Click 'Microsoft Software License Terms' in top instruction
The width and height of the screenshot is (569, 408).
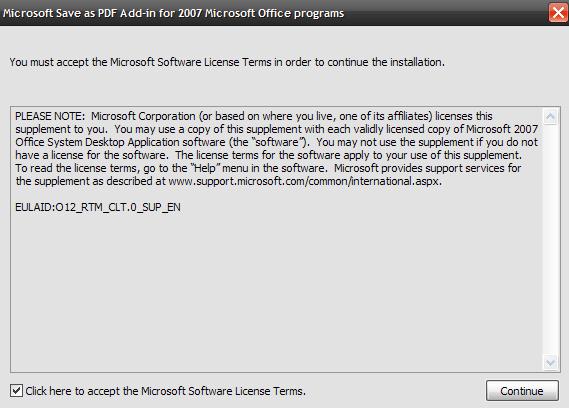191,62
